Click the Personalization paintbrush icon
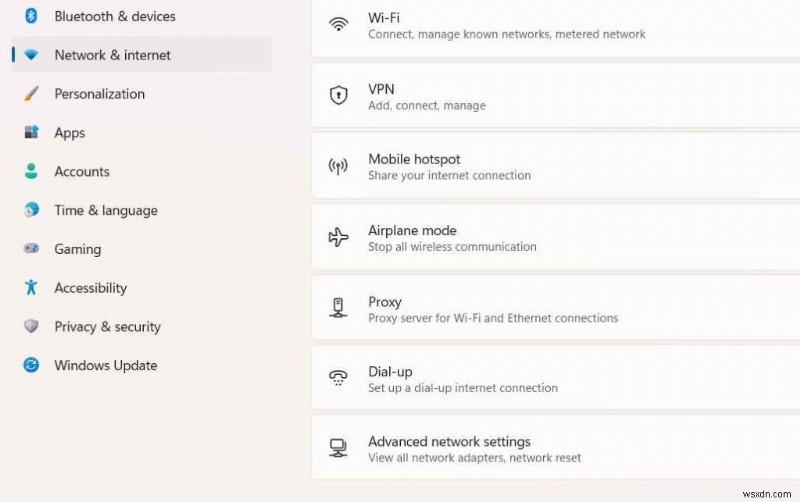 31,94
